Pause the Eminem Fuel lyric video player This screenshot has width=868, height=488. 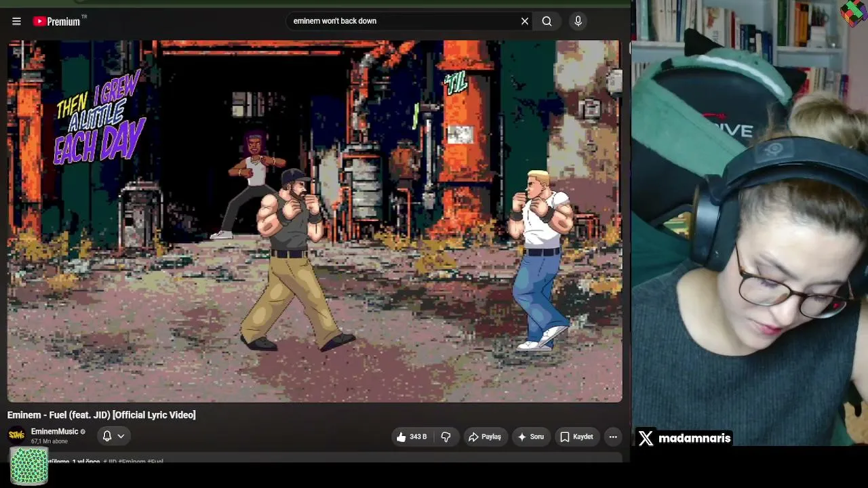coord(315,221)
